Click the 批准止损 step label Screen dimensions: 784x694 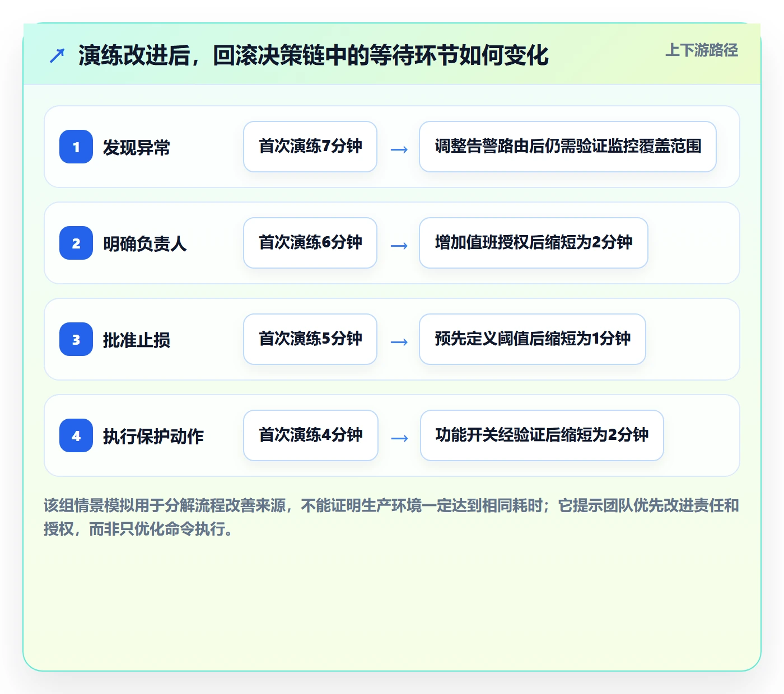[137, 340]
